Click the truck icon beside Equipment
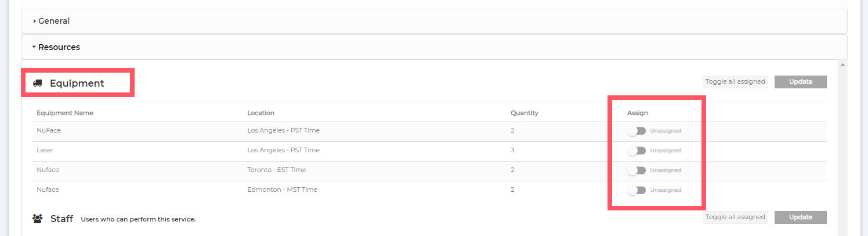The image size is (868, 236). pos(38,83)
